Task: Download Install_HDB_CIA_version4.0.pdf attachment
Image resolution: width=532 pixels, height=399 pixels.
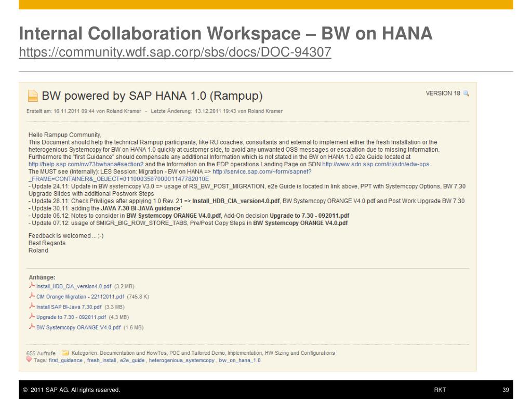Action: pos(74,286)
